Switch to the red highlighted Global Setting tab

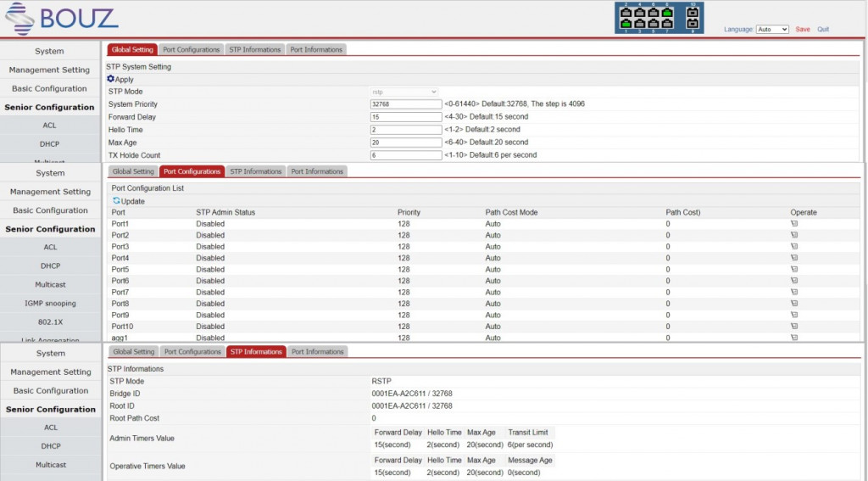132,50
